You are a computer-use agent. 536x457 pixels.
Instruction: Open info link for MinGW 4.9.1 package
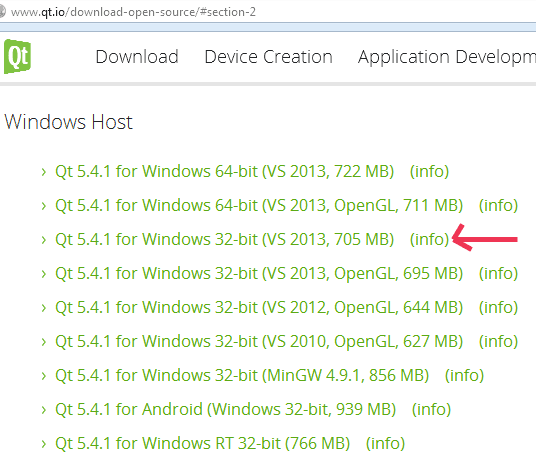464,375
